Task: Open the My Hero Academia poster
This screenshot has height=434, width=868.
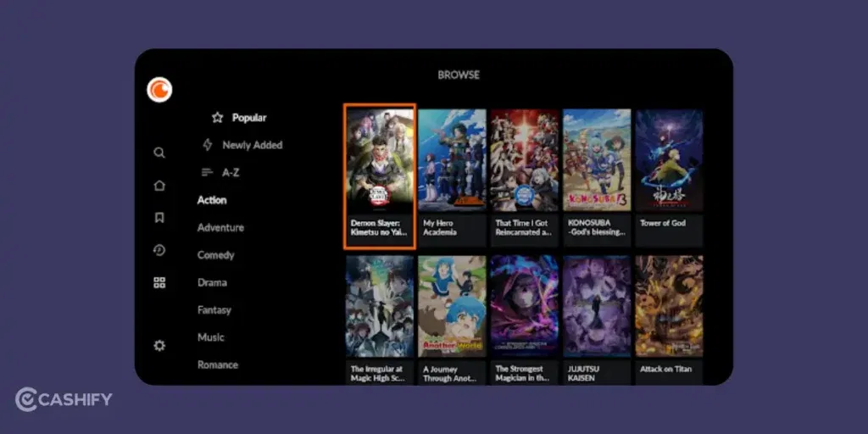Action: (453, 160)
